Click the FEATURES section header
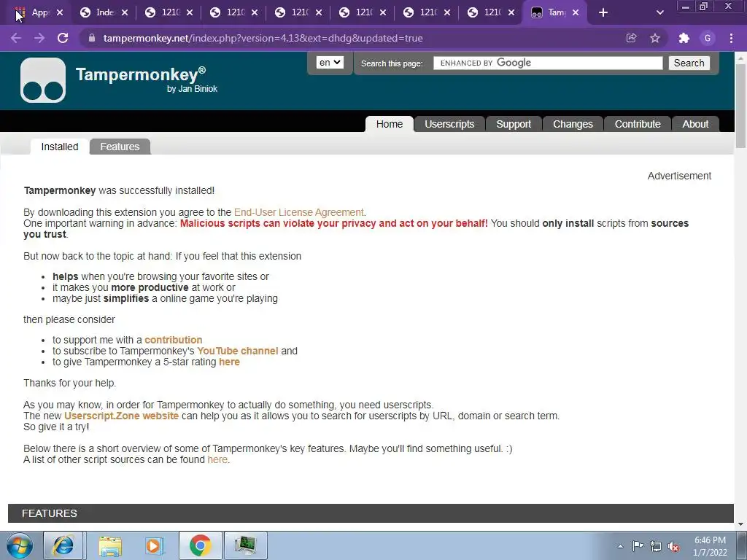Viewport: 747px width, 560px height. pyautogui.click(x=371, y=513)
